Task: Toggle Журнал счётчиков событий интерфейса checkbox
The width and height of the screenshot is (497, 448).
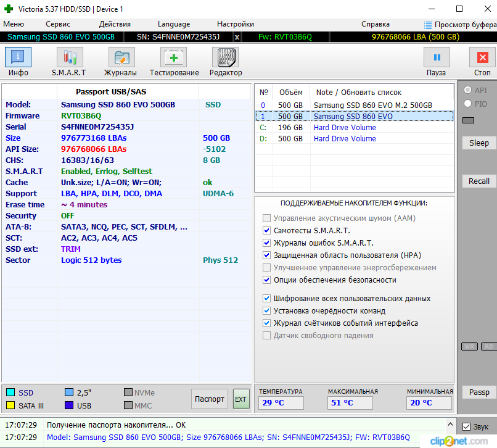Action: (x=266, y=323)
